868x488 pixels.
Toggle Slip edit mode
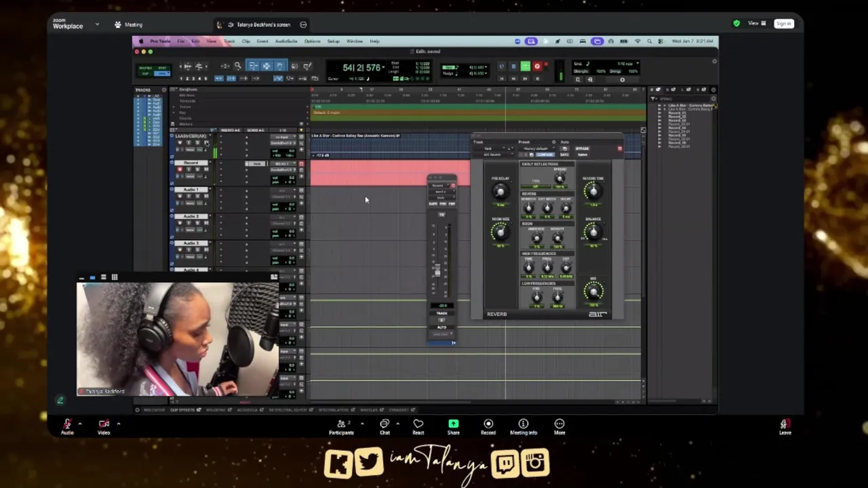pyautogui.click(x=145, y=73)
